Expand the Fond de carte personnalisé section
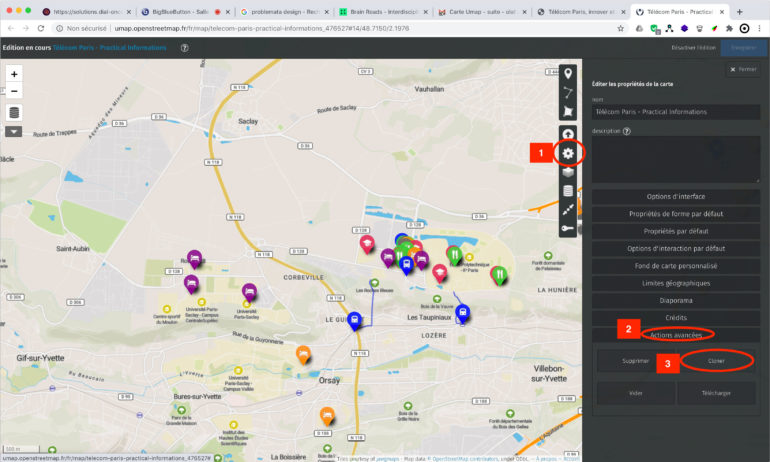Image resolution: width=770 pixels, height=462 pixels. (x=675, y=266)
